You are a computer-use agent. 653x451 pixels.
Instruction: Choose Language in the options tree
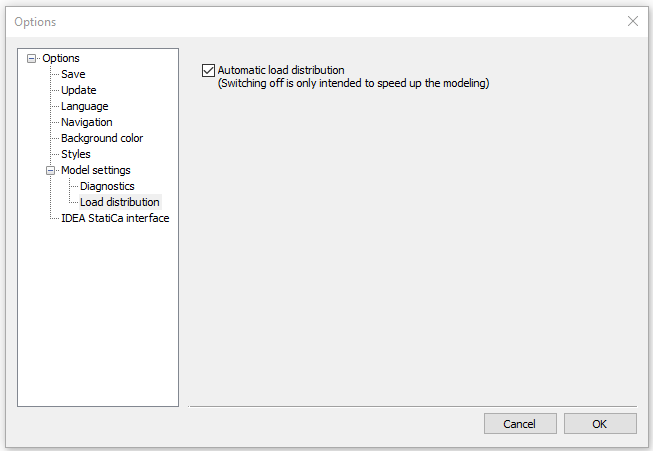(85, 106)
